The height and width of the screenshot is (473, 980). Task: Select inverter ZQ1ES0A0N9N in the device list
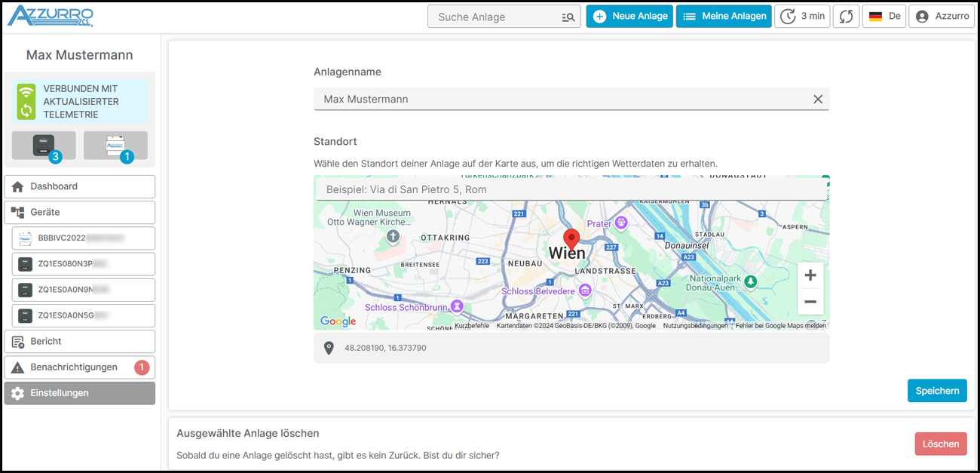84,290
